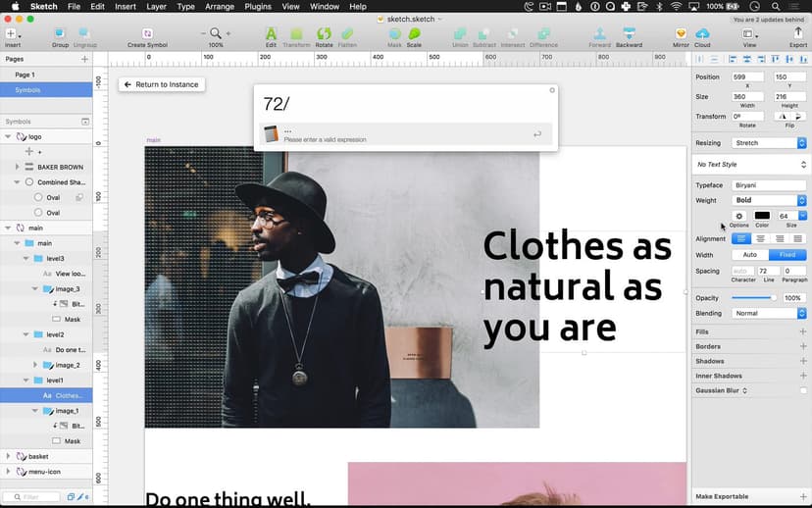Open the Mirror feature
The width and height of the screenshot is (812, 508).
point(681,34)
